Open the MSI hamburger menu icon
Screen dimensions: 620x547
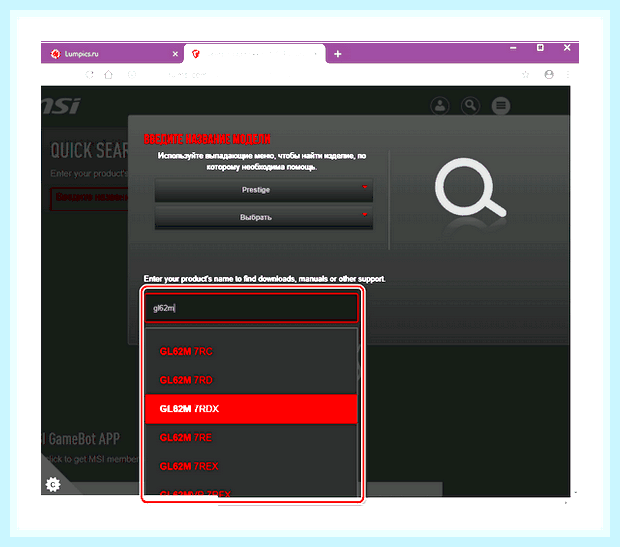tap(501, 106)
